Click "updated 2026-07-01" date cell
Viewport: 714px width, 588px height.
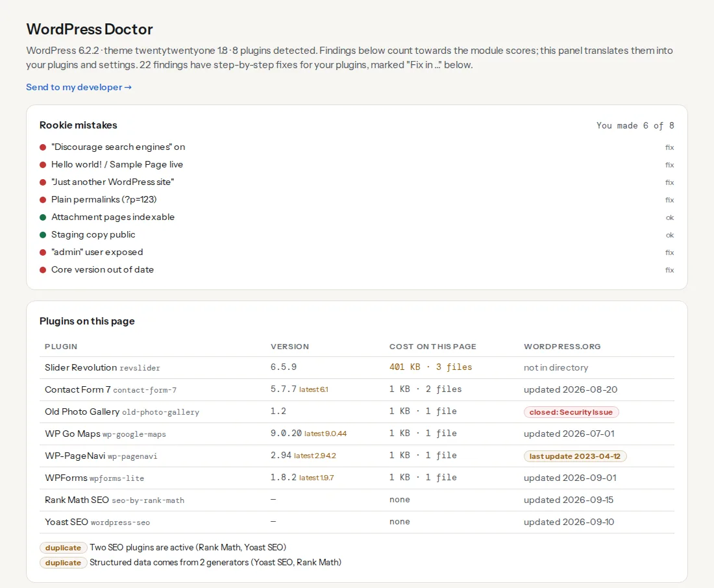coord(569,434)
